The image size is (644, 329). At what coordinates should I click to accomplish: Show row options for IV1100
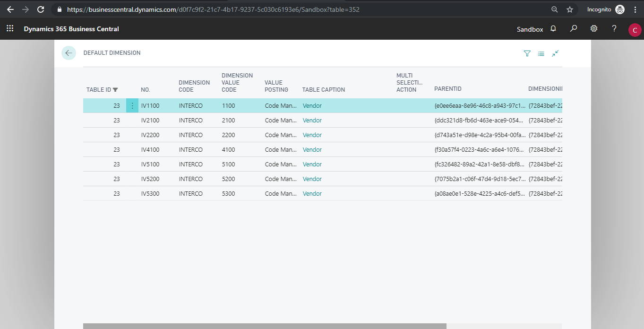[x=132, y=106]
